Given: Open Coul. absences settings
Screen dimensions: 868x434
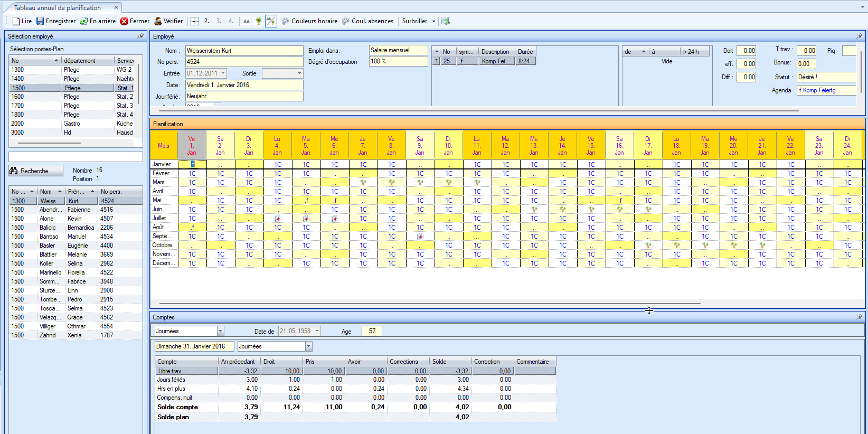Looking at the screenshot, I should pyautogui.click(x=367, y=21).
